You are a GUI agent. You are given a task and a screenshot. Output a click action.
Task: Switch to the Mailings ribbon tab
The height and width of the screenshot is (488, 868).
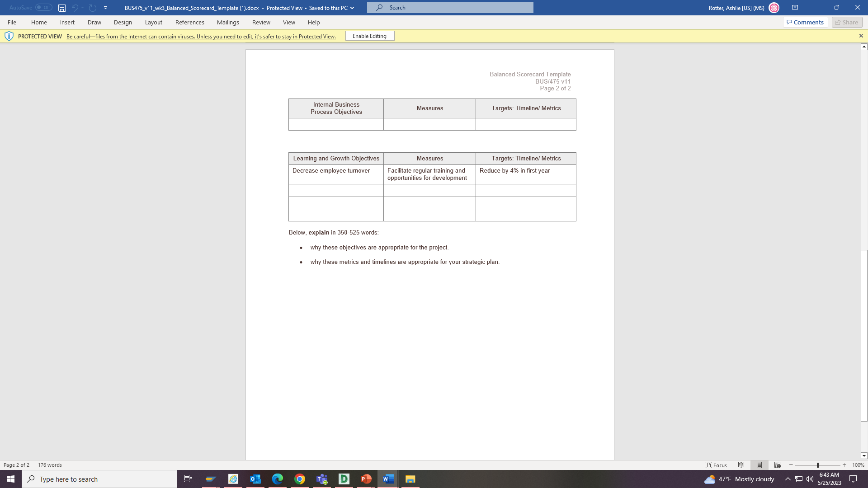pyautogui.click(x=228, y=22)
